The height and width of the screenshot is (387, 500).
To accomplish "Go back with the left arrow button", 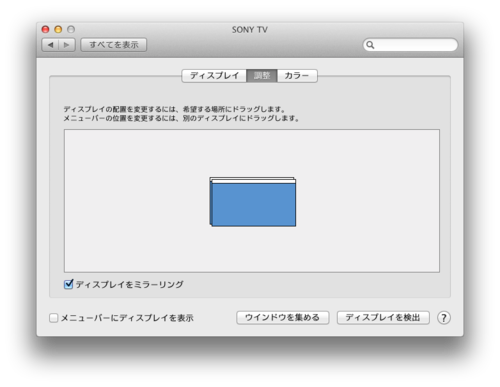I will (x=50, y=45).
